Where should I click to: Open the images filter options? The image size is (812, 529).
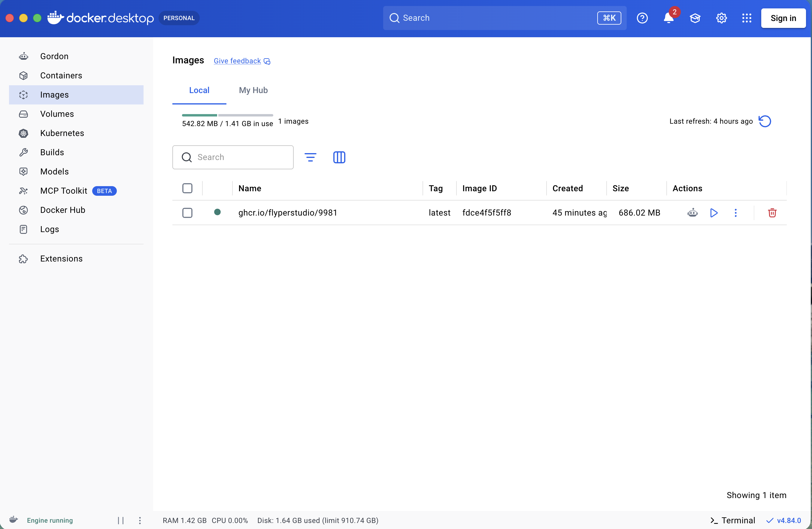[310, 157]
